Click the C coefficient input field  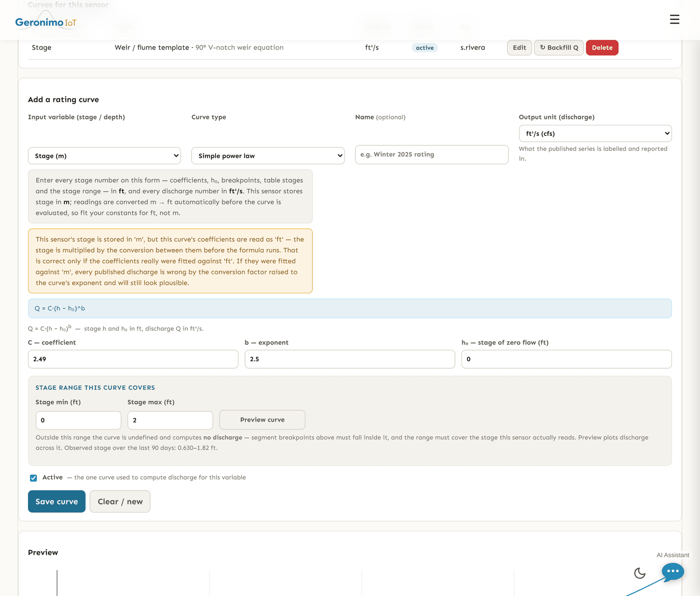(x=133, y=359)
